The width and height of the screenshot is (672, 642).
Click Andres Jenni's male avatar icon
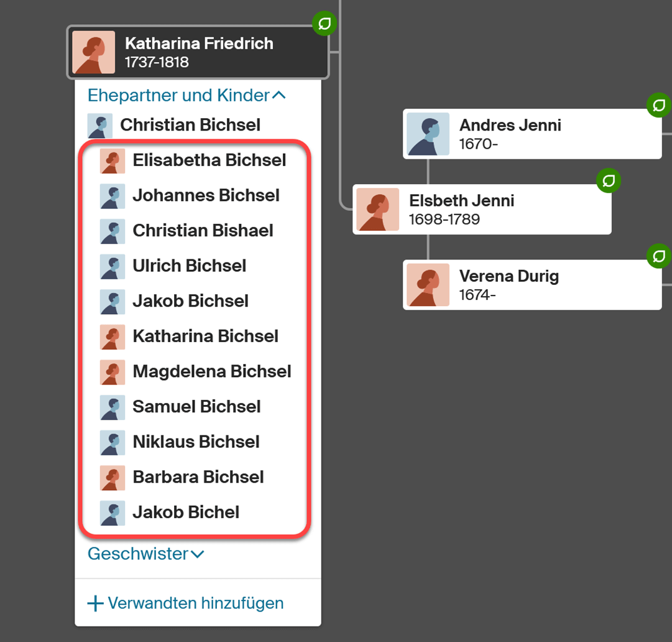[x=428, y=134]
